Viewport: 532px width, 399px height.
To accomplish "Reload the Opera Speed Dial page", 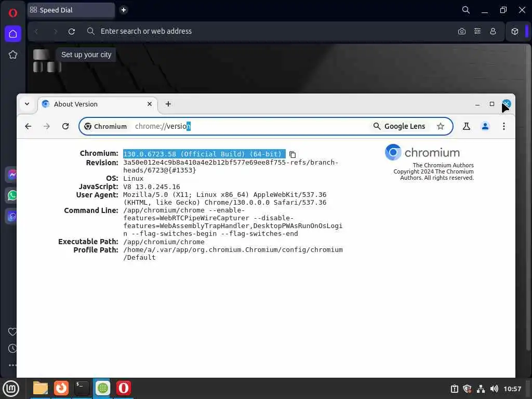I will [72, 31].
